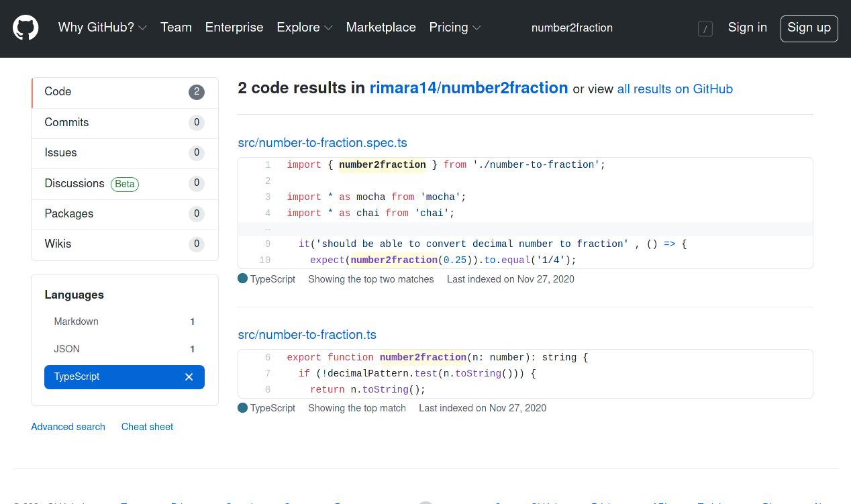Remove the TypeScript language filter via X icon
851x504 pixels.
pos(189,377)
